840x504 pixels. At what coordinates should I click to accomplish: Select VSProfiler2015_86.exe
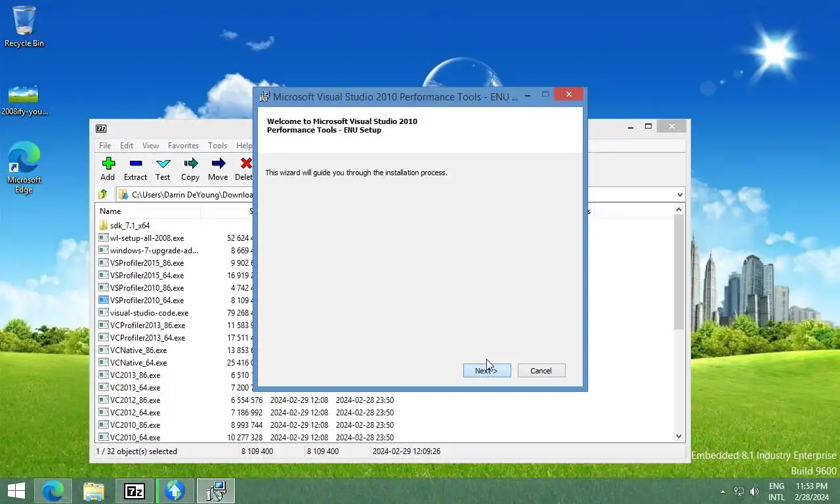(147, 263)
